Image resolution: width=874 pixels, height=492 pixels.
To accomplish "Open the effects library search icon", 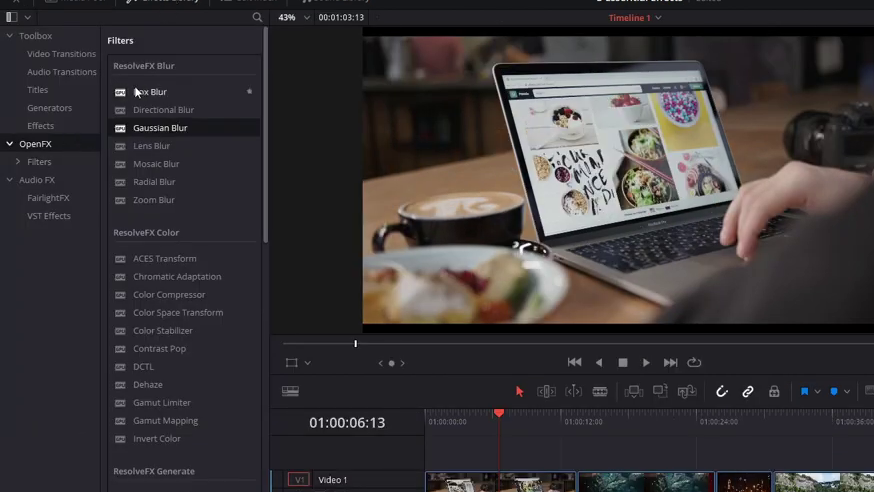I will click(x=257, y=17).
